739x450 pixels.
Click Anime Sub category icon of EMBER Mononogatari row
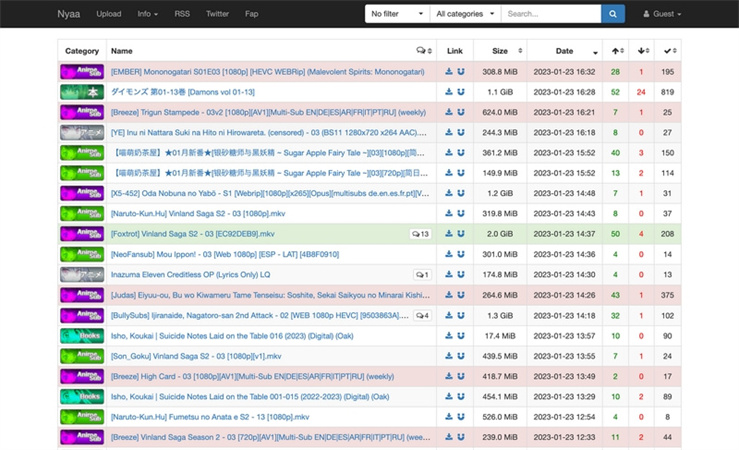pyautogui.click(x=82, y=72)
